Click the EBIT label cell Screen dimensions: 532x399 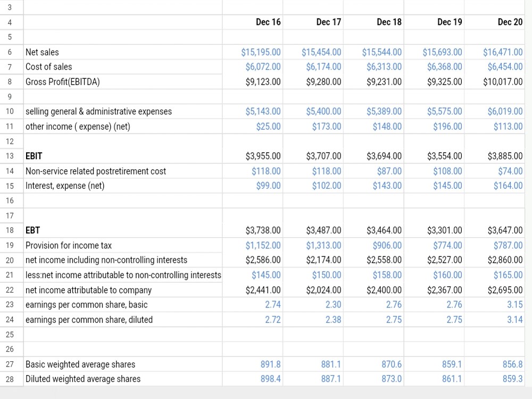pos(123,156)
